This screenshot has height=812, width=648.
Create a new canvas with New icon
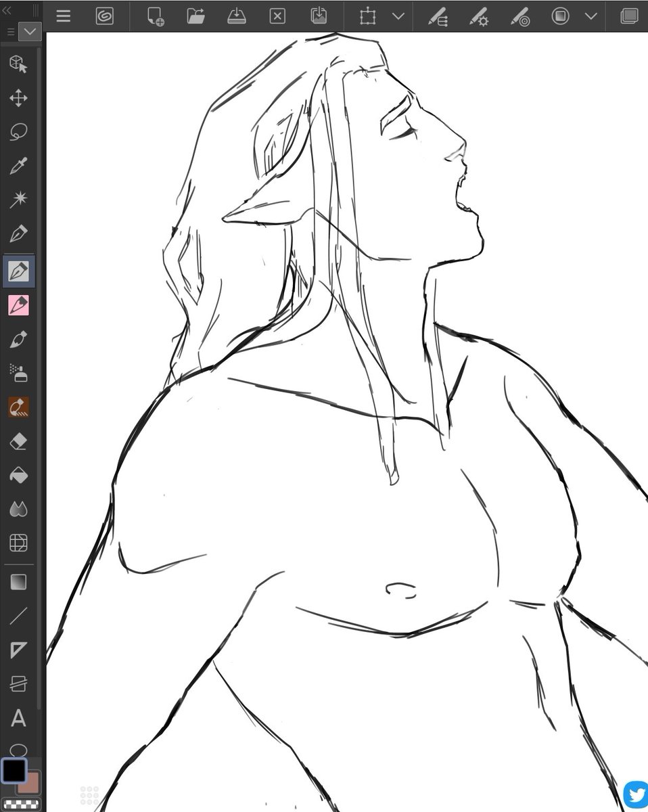156,16
